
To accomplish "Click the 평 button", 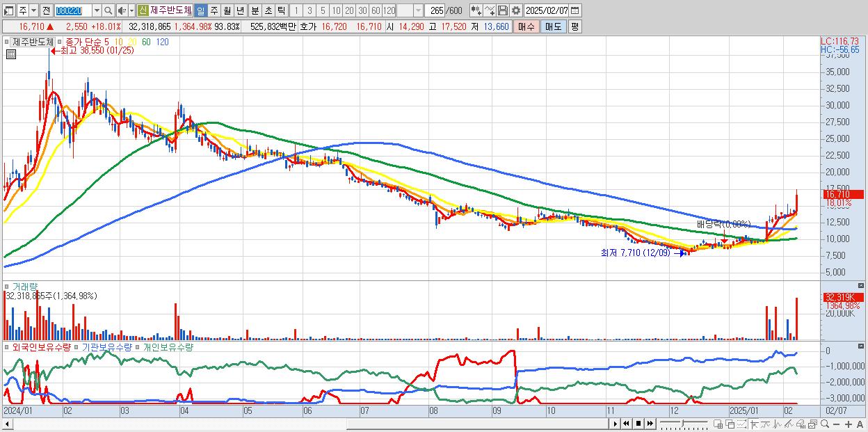I will point(574,26).
